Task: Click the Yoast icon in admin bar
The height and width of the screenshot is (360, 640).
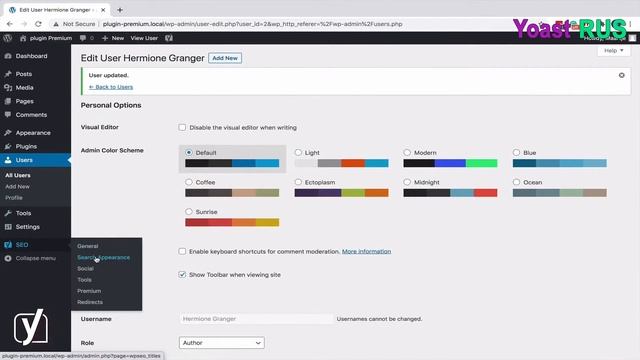Action: coord(169,38)
